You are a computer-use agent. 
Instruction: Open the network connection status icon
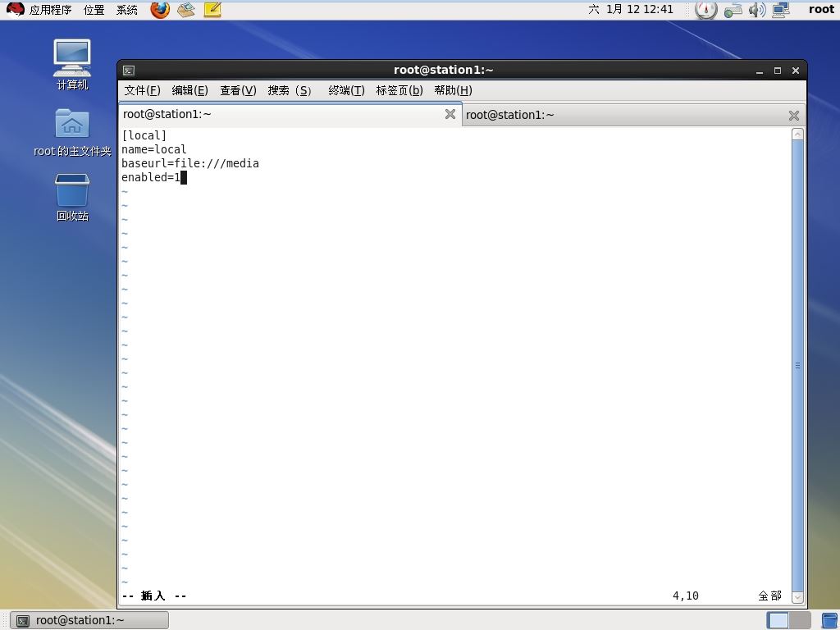[733, 10]
